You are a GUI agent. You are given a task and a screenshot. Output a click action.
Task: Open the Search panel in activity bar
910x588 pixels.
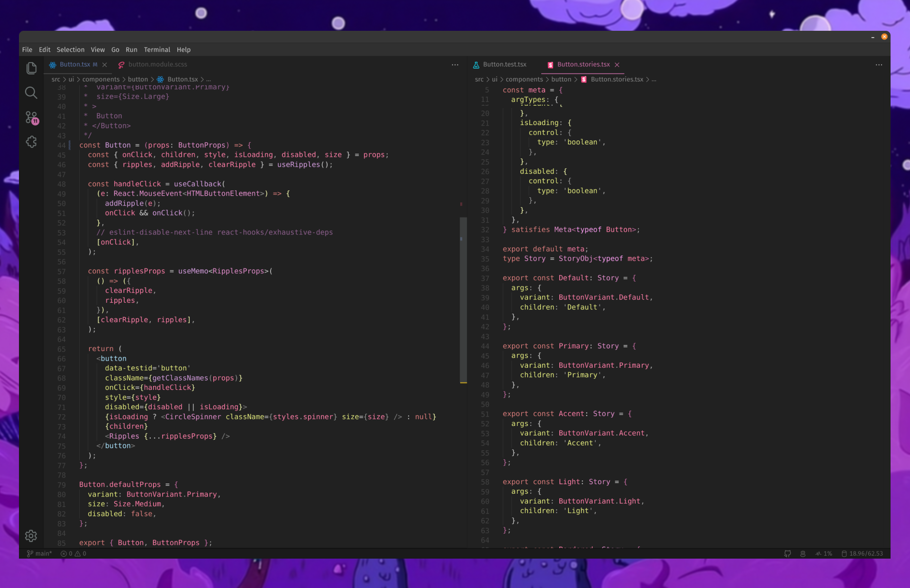coord(31,93)
